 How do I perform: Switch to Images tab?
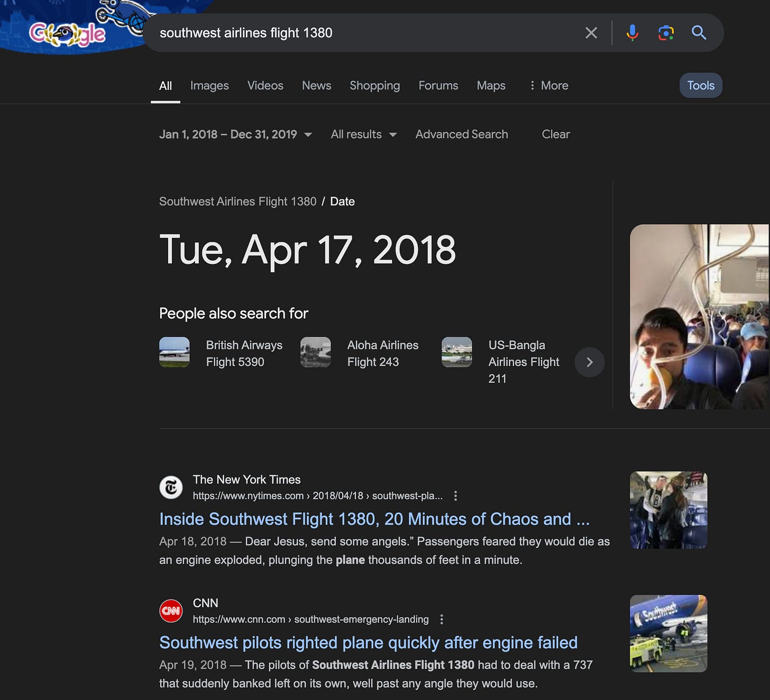(209, 86)
